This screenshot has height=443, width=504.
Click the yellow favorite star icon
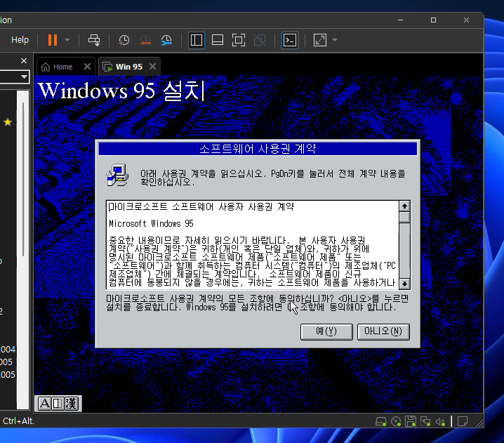point(8,122)
